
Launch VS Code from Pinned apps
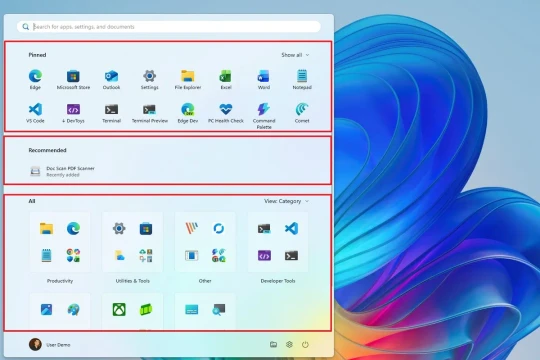(x=35, y=113)
